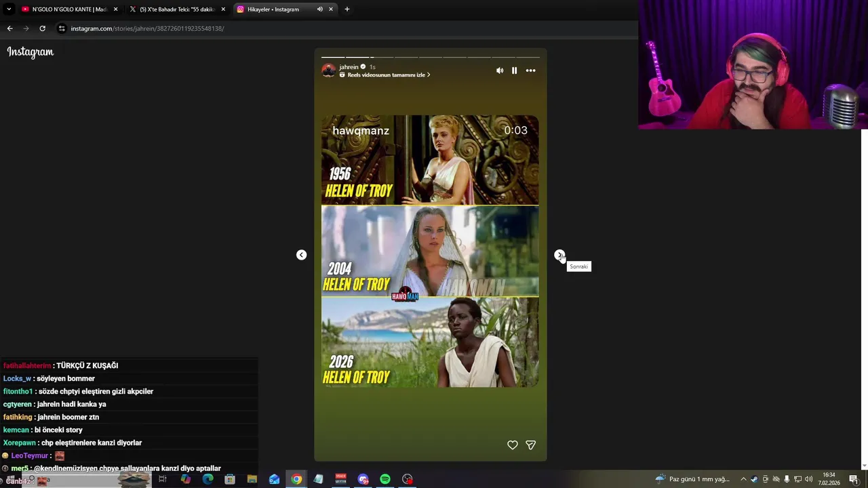Open the clock showing 16:34

(x=829, y=479)
